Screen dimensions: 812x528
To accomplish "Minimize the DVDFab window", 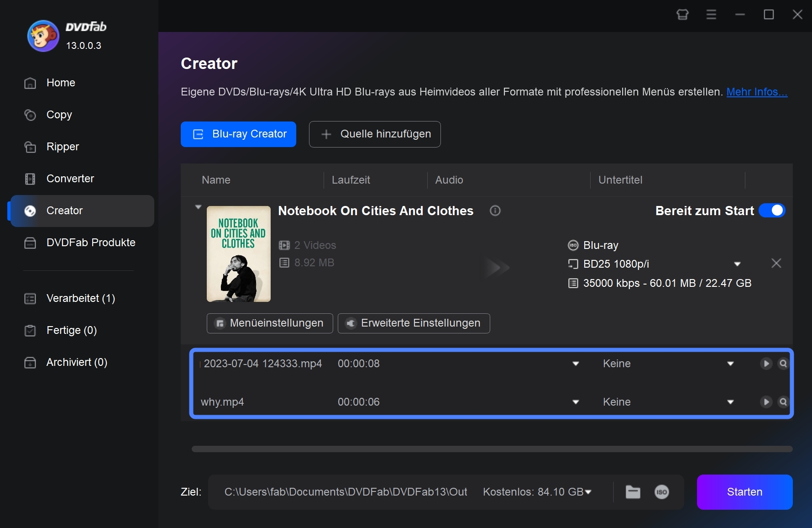I will tap(740, 15).
